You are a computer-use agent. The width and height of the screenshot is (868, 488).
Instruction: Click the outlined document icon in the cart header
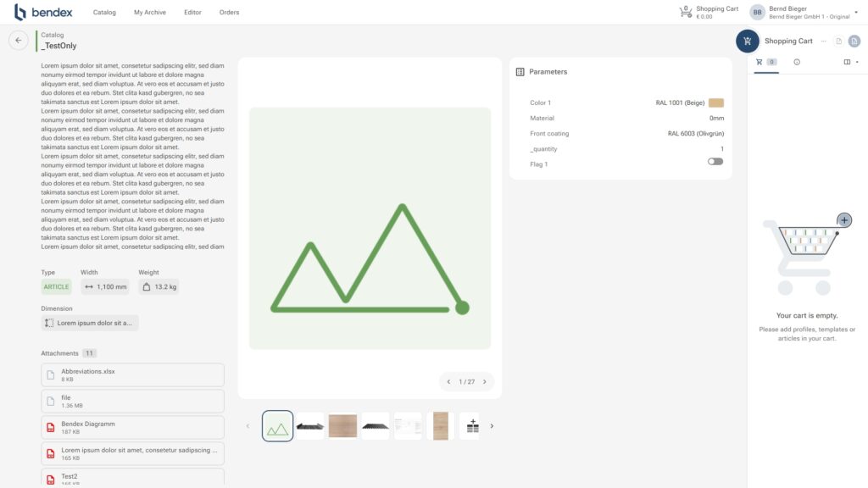click(x=838, y=41)
